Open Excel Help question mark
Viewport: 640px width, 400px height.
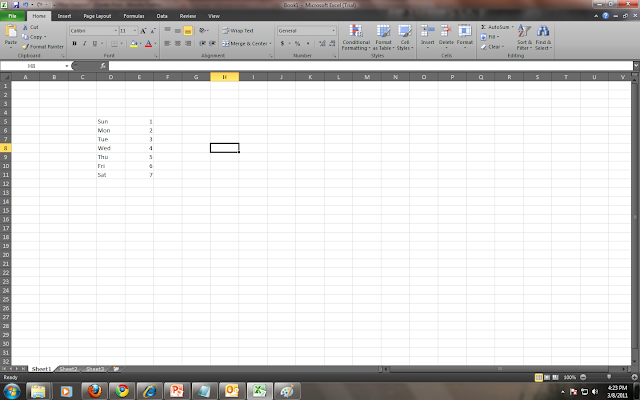[x=606, y=16]
